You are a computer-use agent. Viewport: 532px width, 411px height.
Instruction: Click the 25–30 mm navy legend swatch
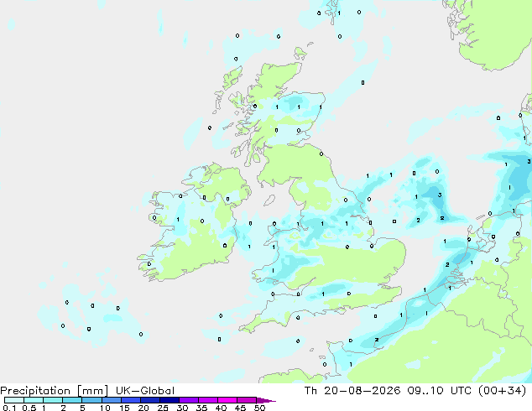pyautogui.click(x=169, y=400)
